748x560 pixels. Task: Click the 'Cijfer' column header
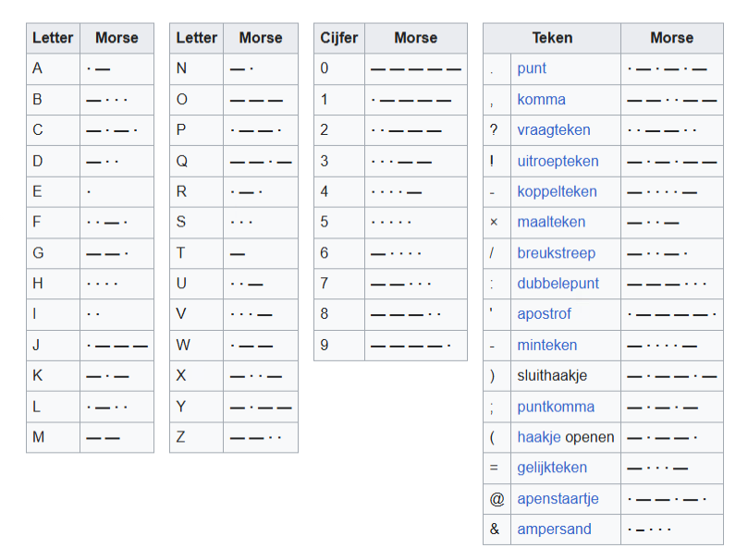tap(339, 38)
